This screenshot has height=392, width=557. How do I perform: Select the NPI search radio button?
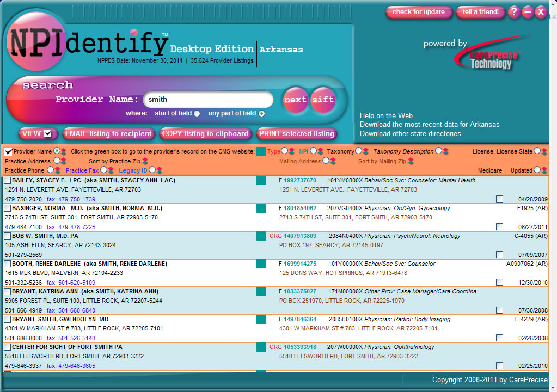pos(313,151)
